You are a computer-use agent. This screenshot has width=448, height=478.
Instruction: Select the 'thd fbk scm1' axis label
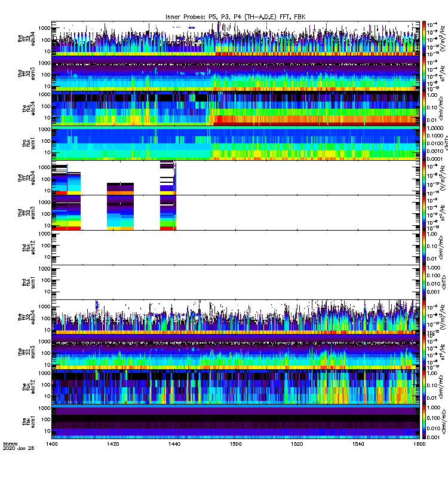click(29, 282)
